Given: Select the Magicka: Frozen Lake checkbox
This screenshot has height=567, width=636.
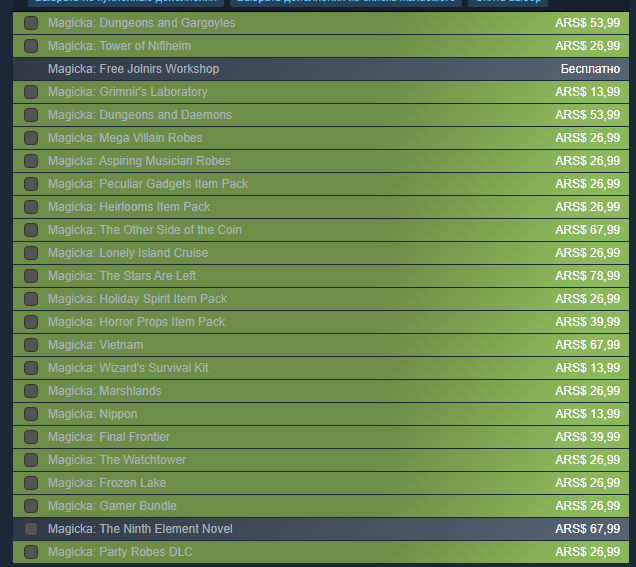Looking at the screenshot, I should tap(31, 483).
